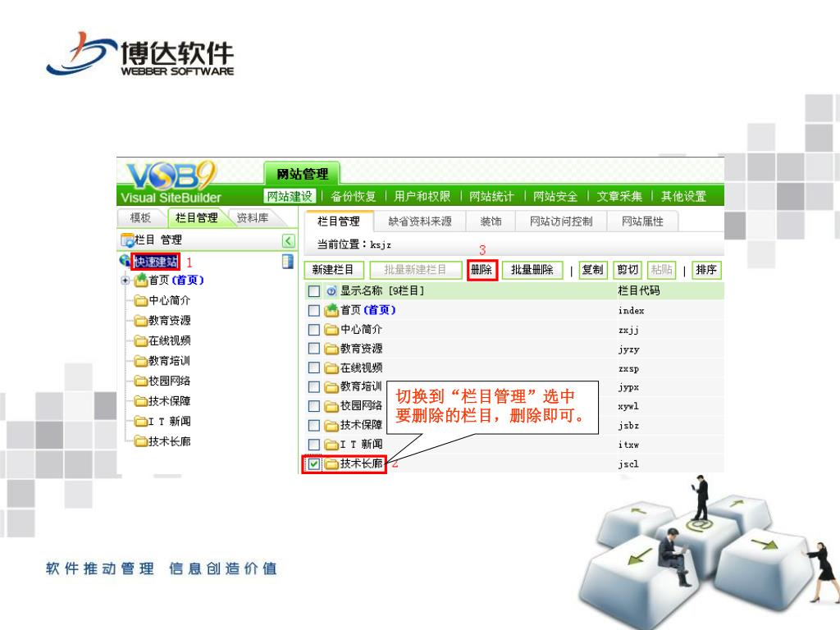The height and width of the screenshot is (630, 840).
Task: Open the 装饰 tab
Action: coord(491,221)
